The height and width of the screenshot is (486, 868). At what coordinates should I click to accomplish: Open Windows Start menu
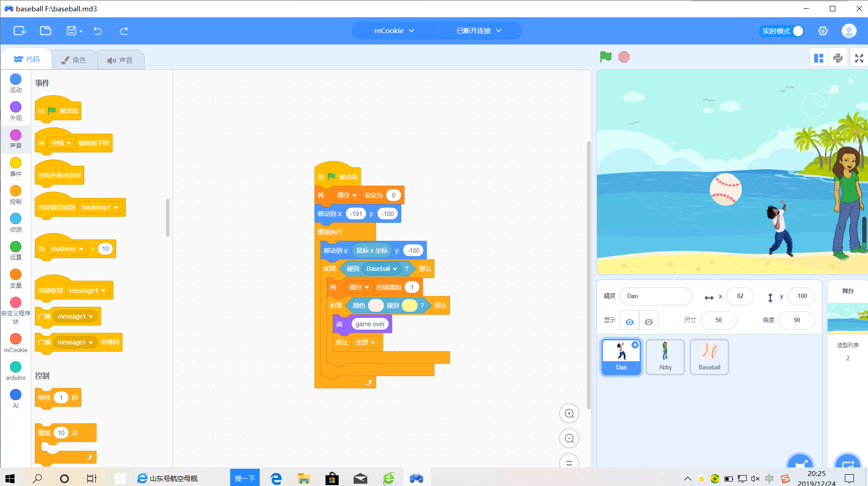click(10, 478)
